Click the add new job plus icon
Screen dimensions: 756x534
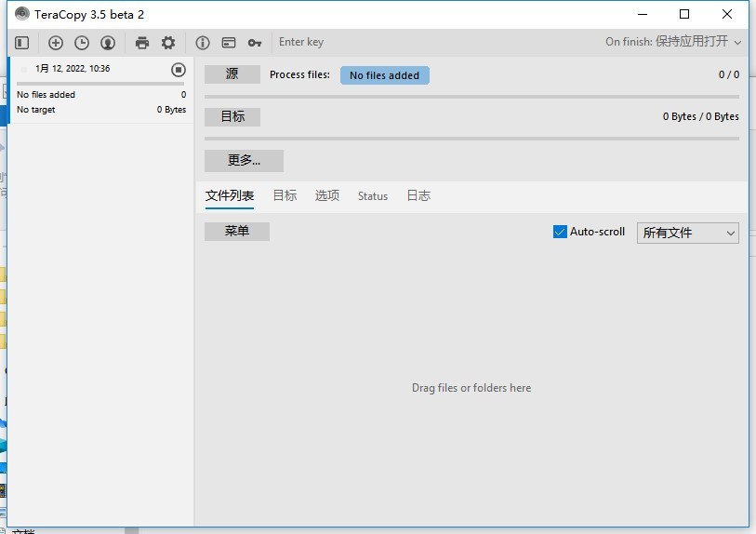point(56,43)
